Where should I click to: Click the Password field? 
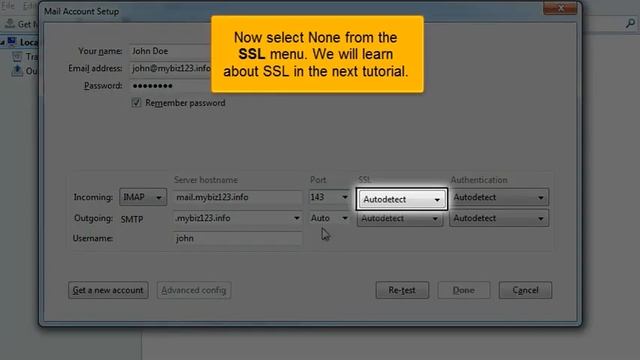pos(171,86)
